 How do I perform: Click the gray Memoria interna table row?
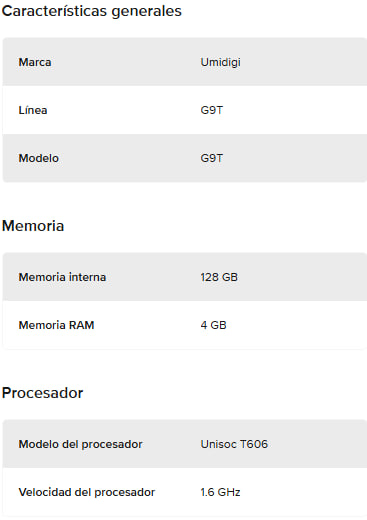click(185, 277)
